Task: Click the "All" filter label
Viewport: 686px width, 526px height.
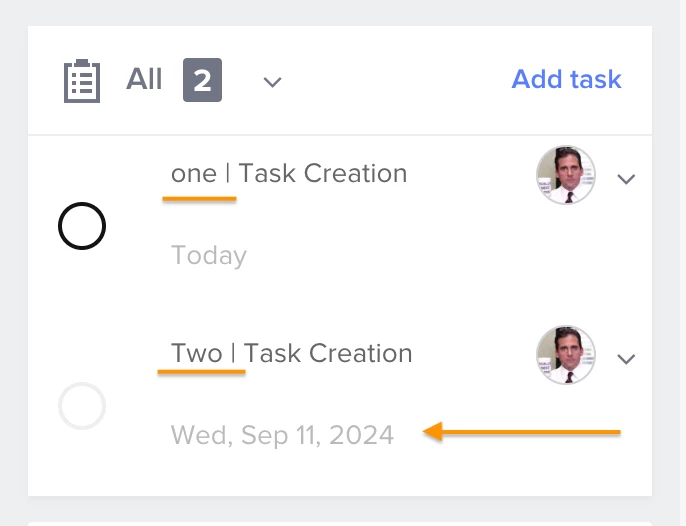Action: click(144, 80)
